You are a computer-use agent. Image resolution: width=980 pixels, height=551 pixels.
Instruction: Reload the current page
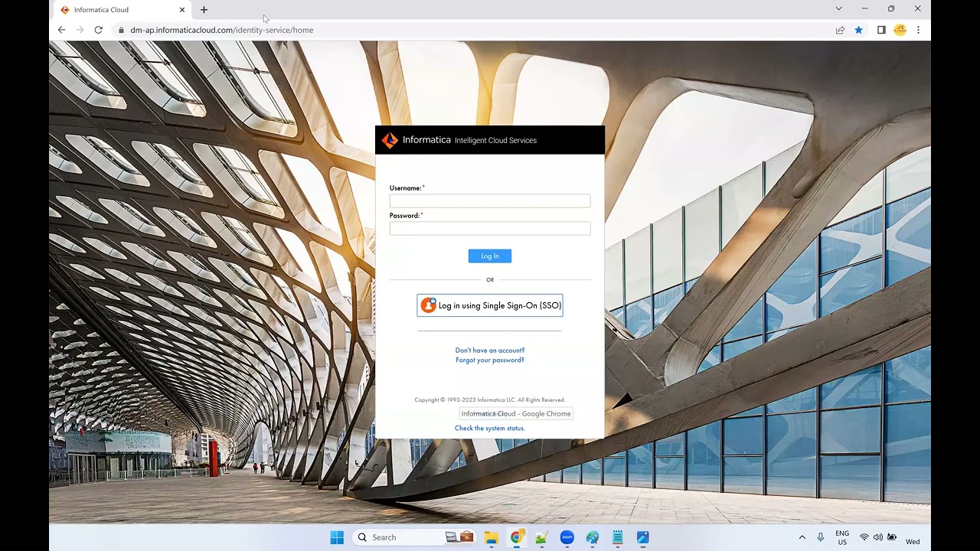[x=99, y=30]
